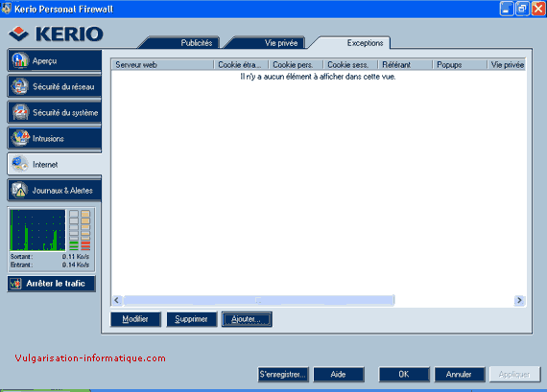This screenshot has height=392, width=547.
Task: Open the Intrusions globe icon
Action: click(x=20, y=138)
